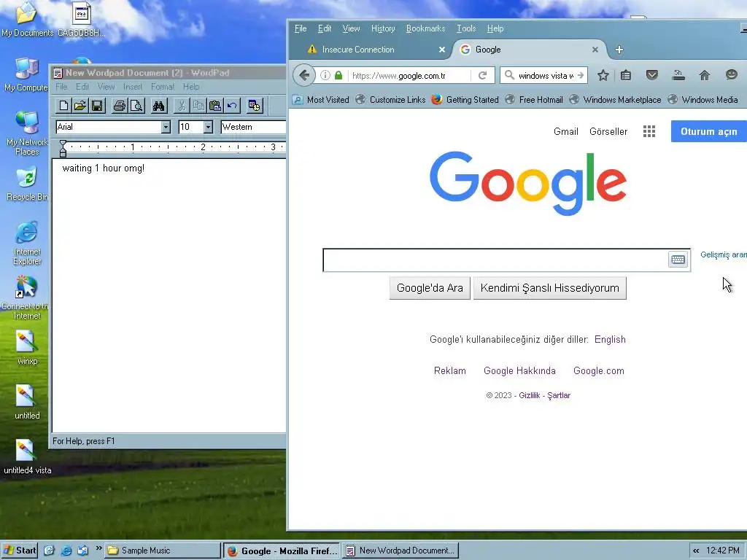Open Reklam link
The width and height of the screenshot is (747, 560).
click(449, 371)
